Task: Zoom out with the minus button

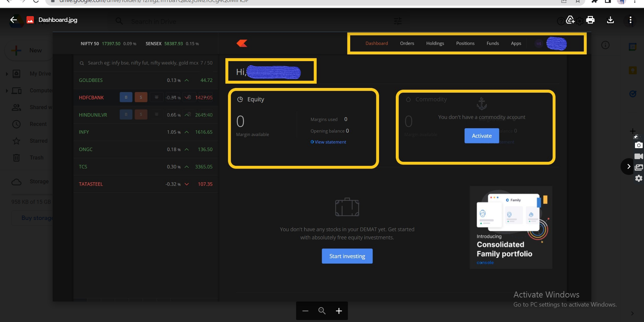Action: [x=305, y=311]
